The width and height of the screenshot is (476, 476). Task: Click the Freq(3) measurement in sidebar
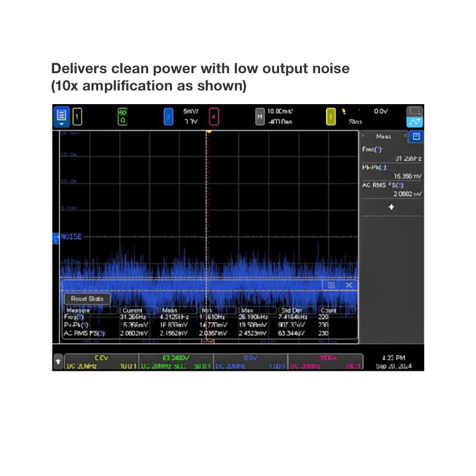[392, 154]
